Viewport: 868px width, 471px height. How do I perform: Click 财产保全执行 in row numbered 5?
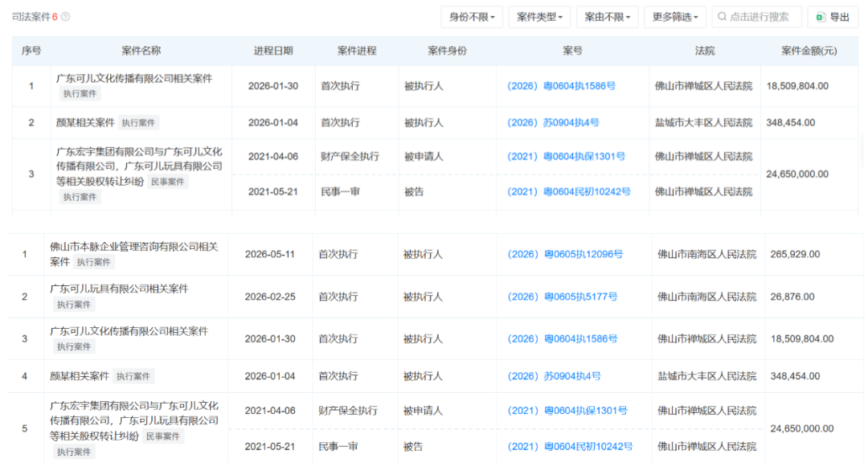(x=348, y=411)
